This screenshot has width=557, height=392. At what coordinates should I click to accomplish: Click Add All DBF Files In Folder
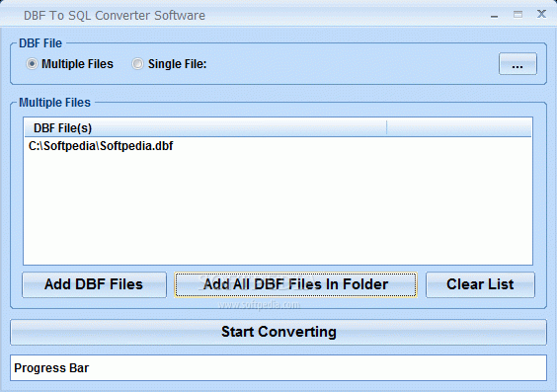pos(295,284)
